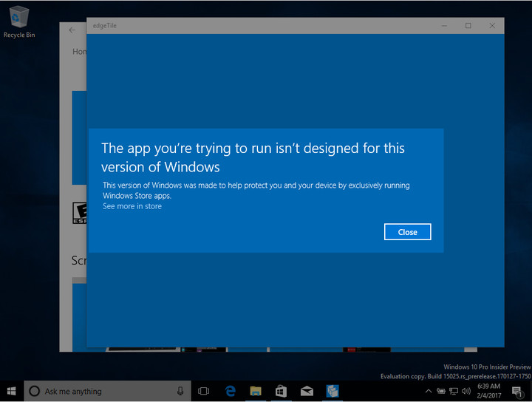Open the 'See more in store' link

coord(132,206)
